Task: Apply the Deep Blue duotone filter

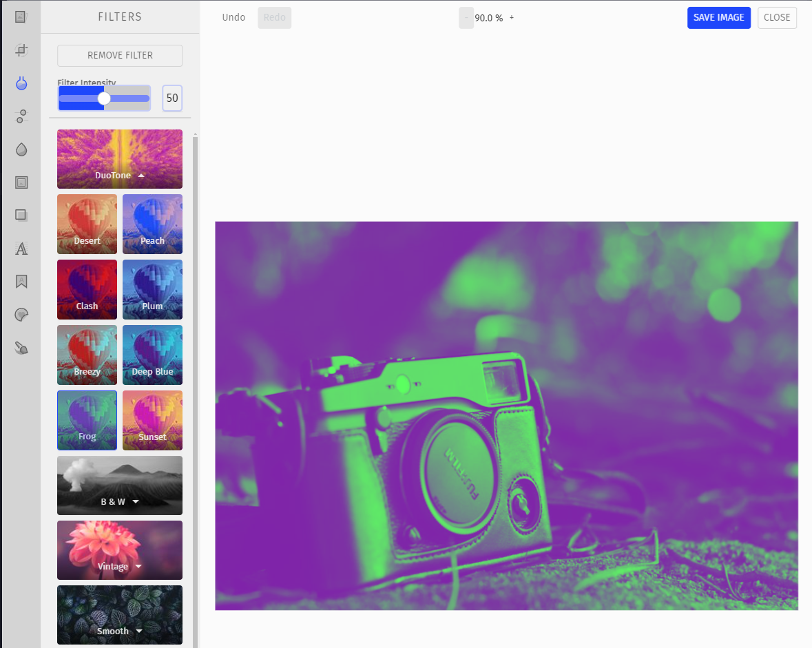Action: [x=152, y=355]
